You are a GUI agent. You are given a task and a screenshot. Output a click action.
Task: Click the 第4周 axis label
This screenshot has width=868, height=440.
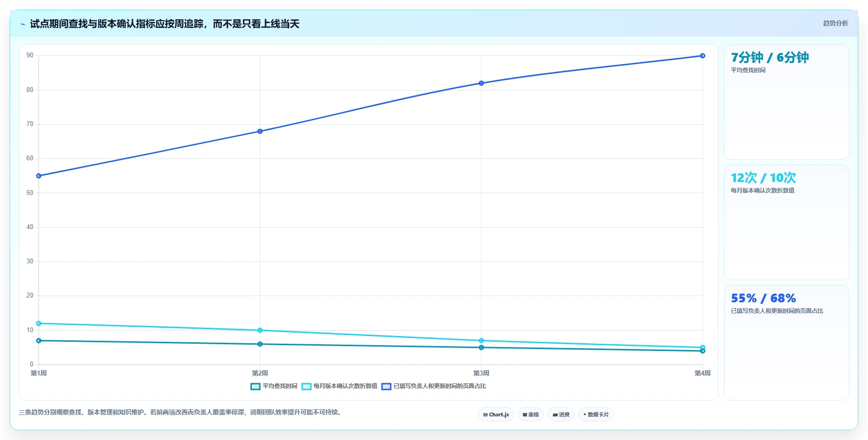(x=702, y=373)
